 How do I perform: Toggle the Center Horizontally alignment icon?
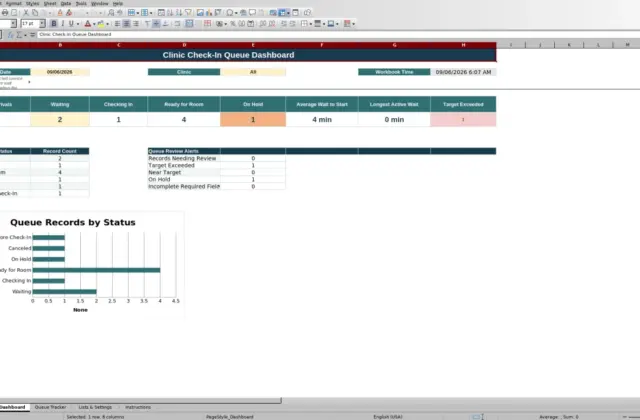(127, 23)
